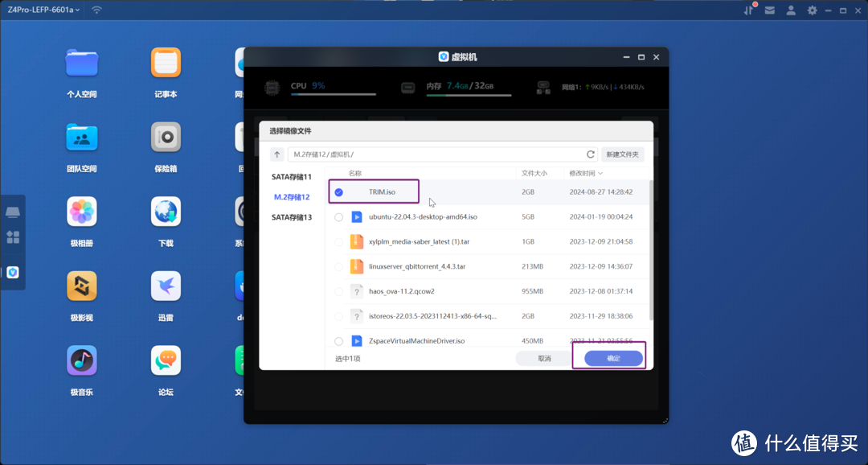Open the 极影视 video app

click(81, 286)
